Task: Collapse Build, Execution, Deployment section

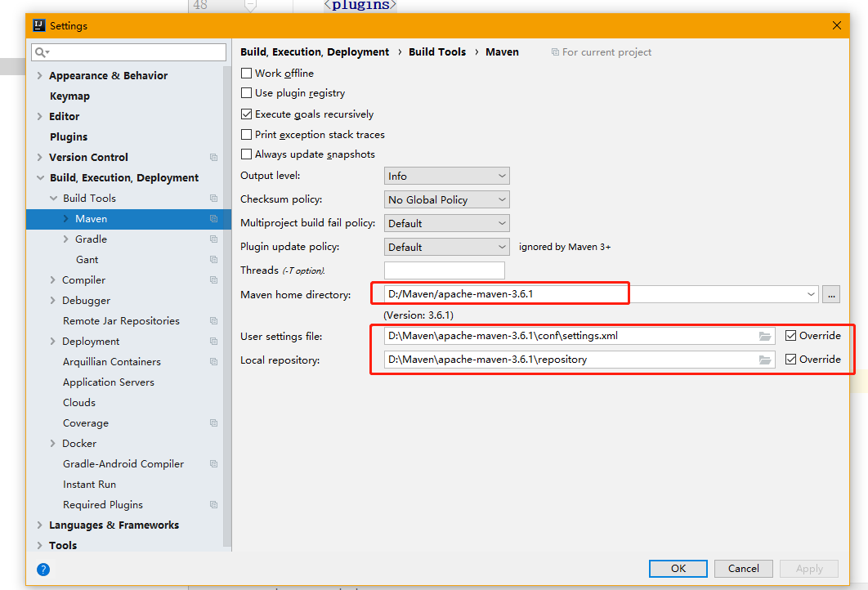Action: coord(40,177)
